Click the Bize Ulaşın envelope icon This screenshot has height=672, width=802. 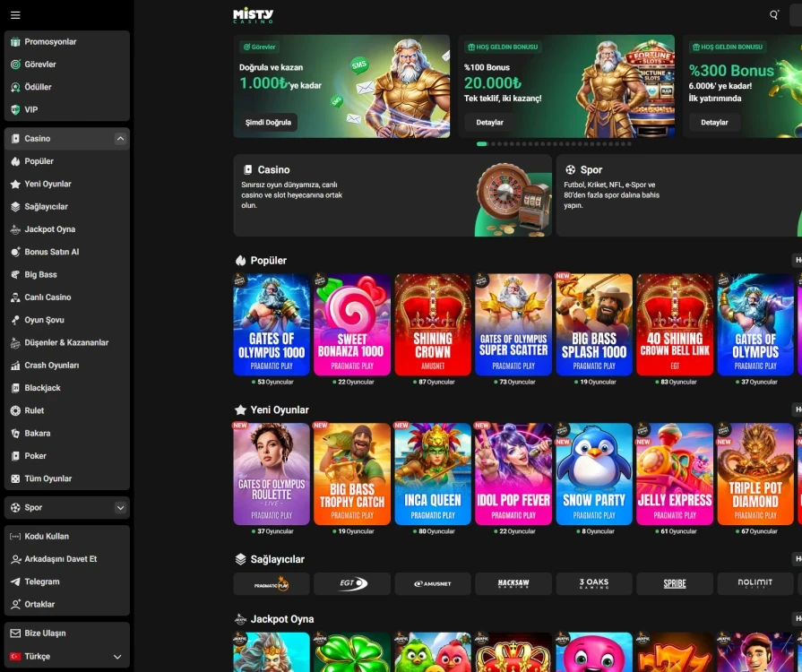click(15, 633)
